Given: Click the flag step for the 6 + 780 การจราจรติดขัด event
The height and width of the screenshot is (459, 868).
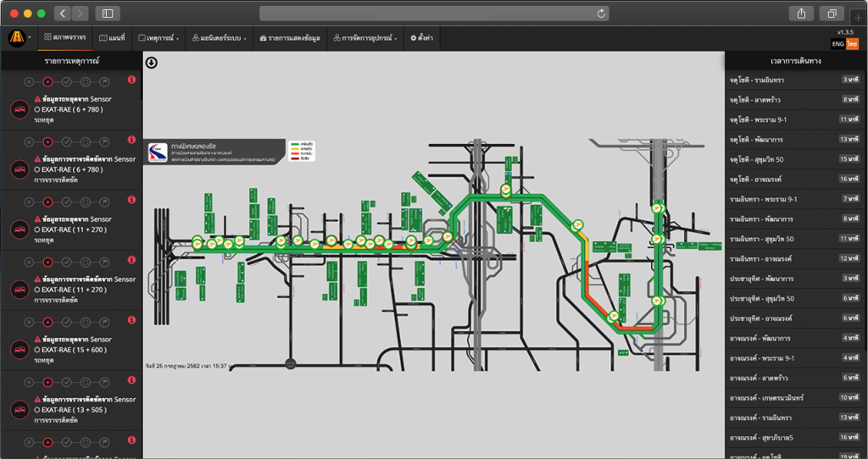Looking at the screenshot, I should click(x=104, y=142).
